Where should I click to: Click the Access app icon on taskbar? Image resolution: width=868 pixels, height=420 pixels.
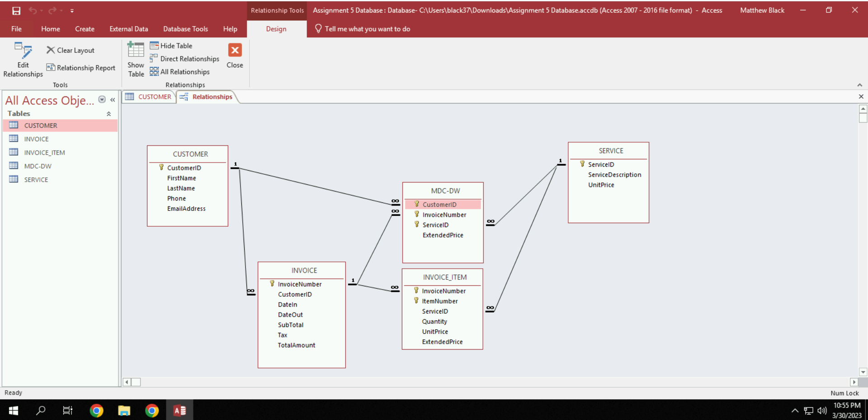[x=180, y=410]
